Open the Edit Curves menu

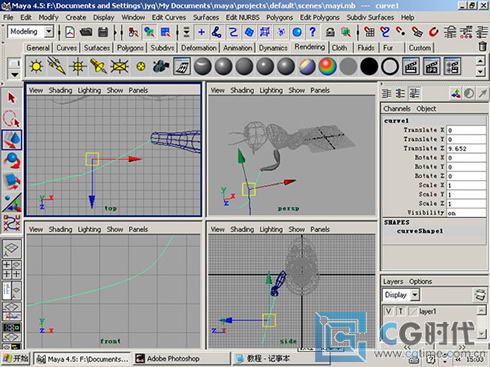[x=169, y=17]
